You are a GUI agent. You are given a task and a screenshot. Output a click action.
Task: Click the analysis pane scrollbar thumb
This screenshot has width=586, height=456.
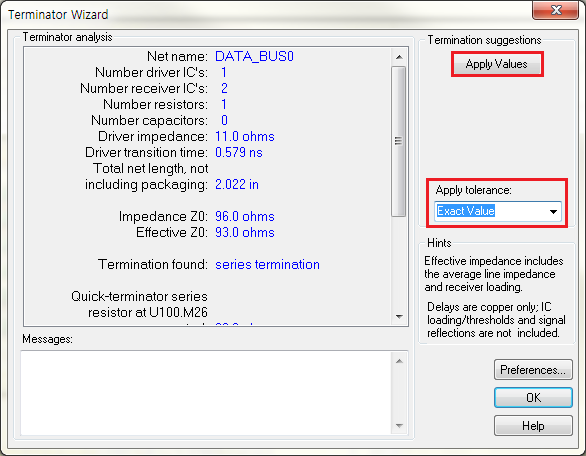click(x=399, y=141)
